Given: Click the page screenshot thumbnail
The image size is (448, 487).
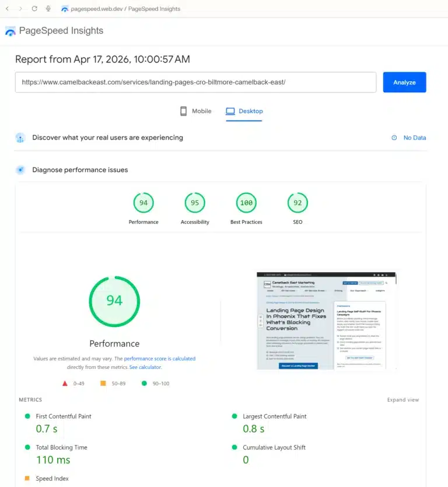Looking at the screenshot, I should [x=327, y=321].
